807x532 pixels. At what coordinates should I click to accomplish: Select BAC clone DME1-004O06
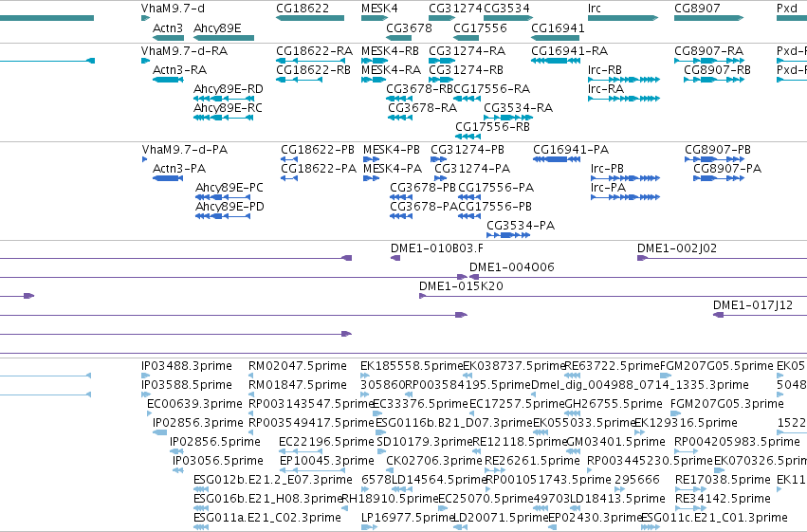638,277
